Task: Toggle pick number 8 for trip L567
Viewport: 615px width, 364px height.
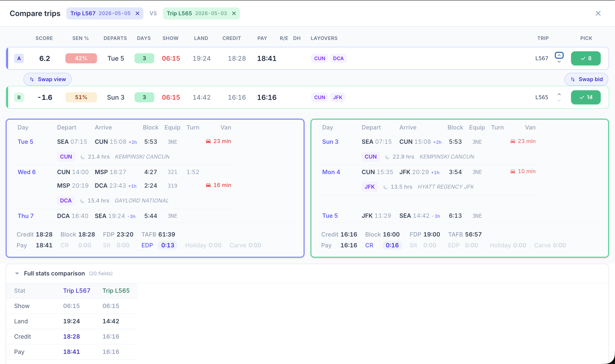Action: point(586,58)
